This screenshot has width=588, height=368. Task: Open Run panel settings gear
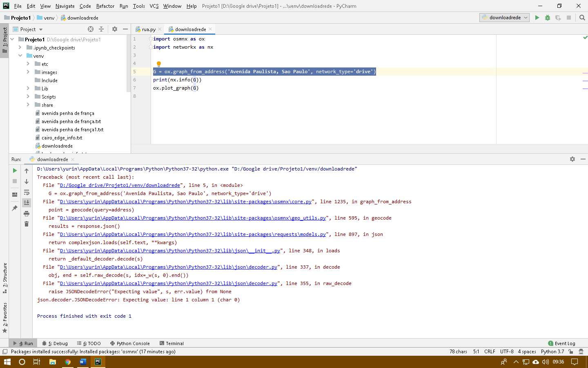pyautogui.click(x=572, y=159)
